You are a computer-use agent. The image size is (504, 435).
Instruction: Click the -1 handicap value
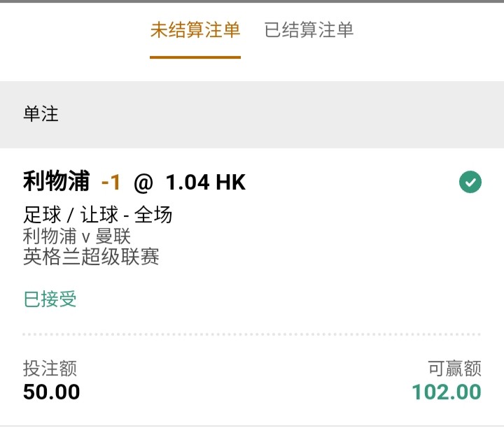111,183
